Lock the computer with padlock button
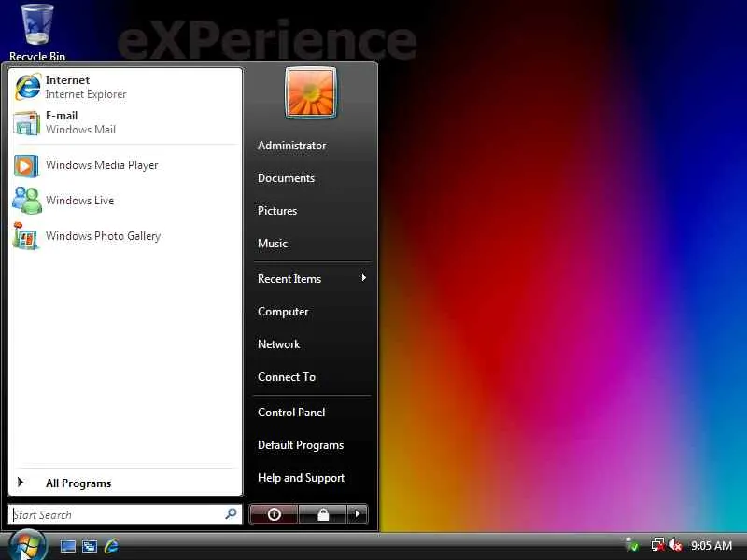Image resolution: width=747 pixels, height=560 pixels. (323, 514)
